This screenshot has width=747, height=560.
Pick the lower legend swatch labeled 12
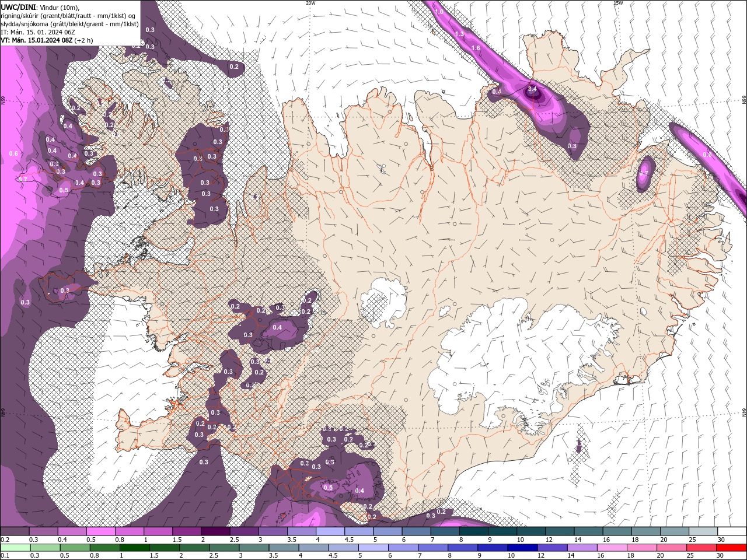[x=553, y=548]
